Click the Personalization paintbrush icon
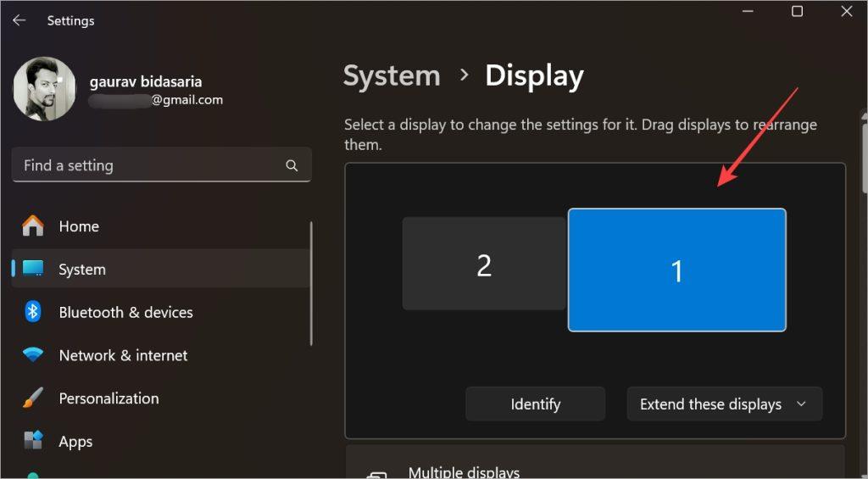 pyautogui.click(x=33, y=398)
